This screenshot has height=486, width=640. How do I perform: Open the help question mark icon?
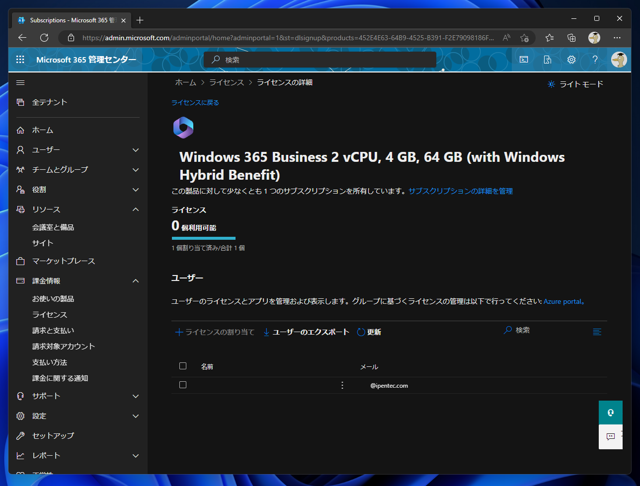coord(595,60)
